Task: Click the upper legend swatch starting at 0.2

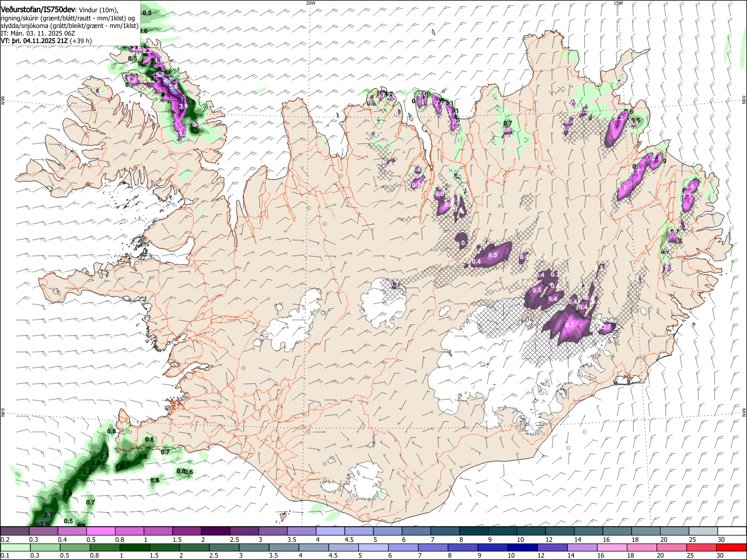Action: 15,531
